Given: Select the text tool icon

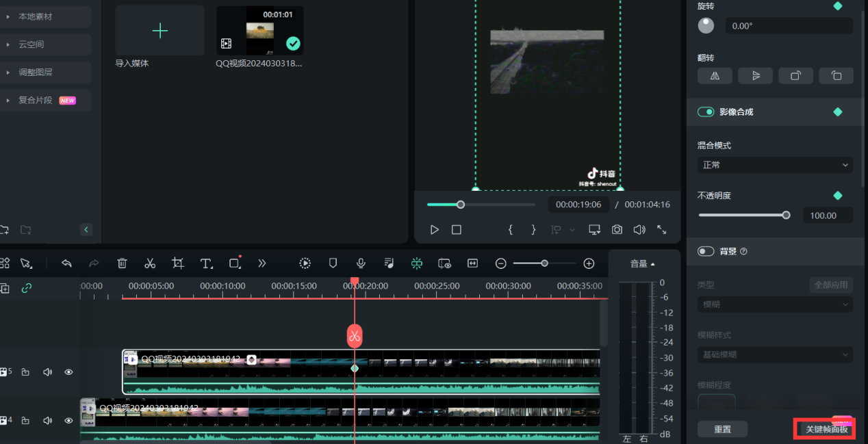Looking at the screenshot, I should pyautogui.click(x=206, y=263).
